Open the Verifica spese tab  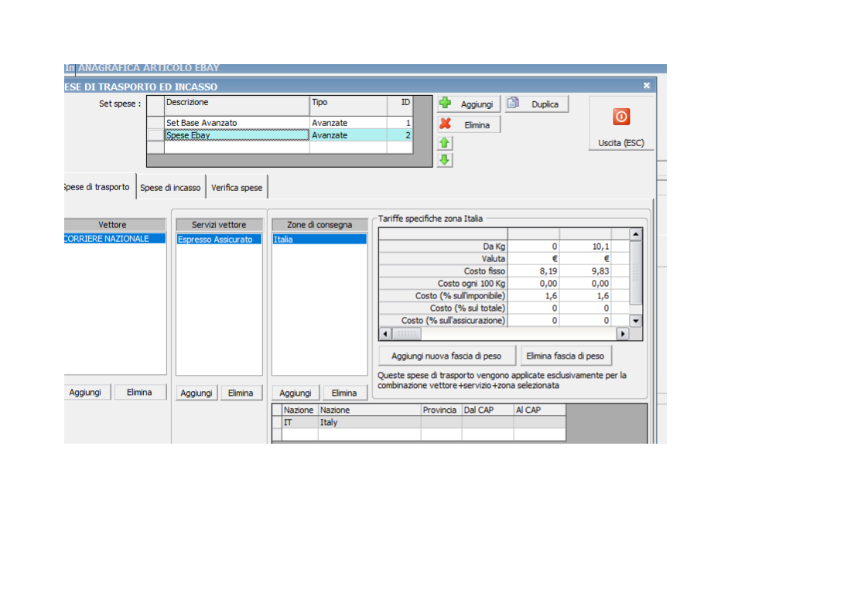(x=237, y=188)
